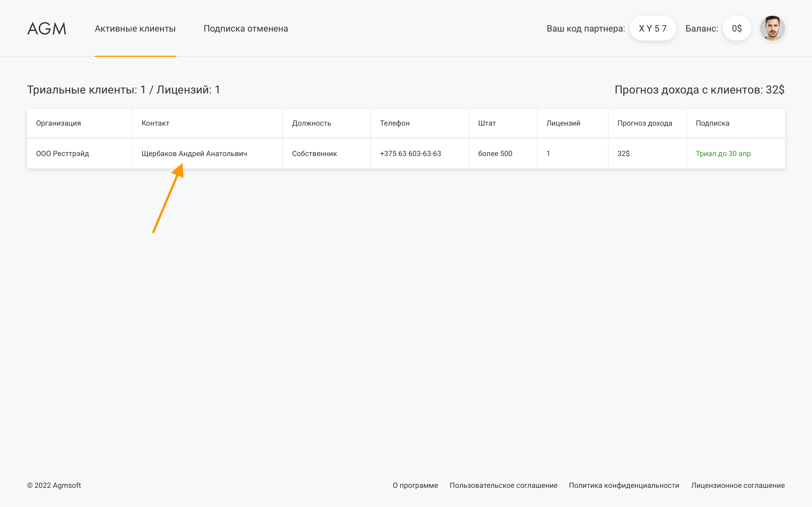Click the Подписка column header
Screen dimensions: 812x507
pos(712,123)
